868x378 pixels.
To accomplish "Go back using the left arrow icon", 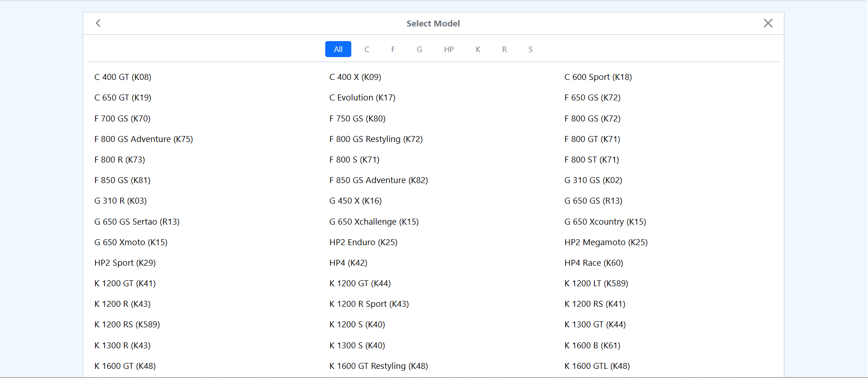I will (x=98, y=23).
